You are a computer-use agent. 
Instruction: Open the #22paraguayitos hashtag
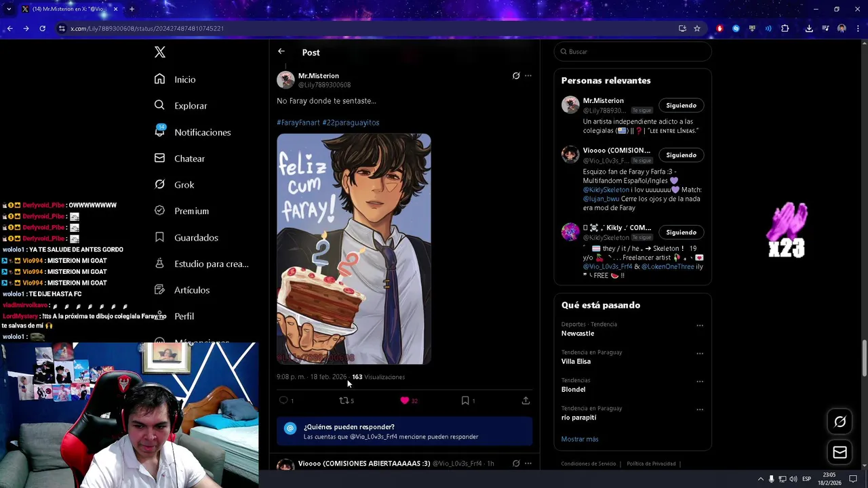(x=351, y=123)
